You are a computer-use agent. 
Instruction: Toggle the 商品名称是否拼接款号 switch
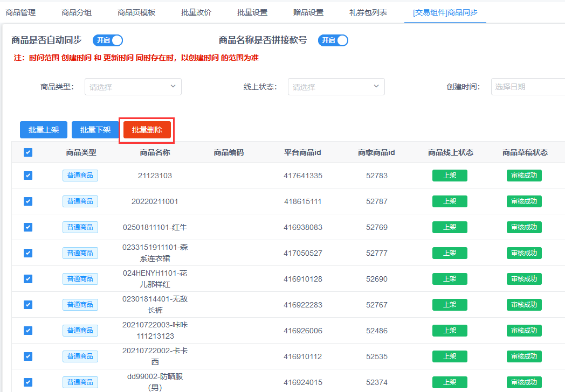coord(333,40)
